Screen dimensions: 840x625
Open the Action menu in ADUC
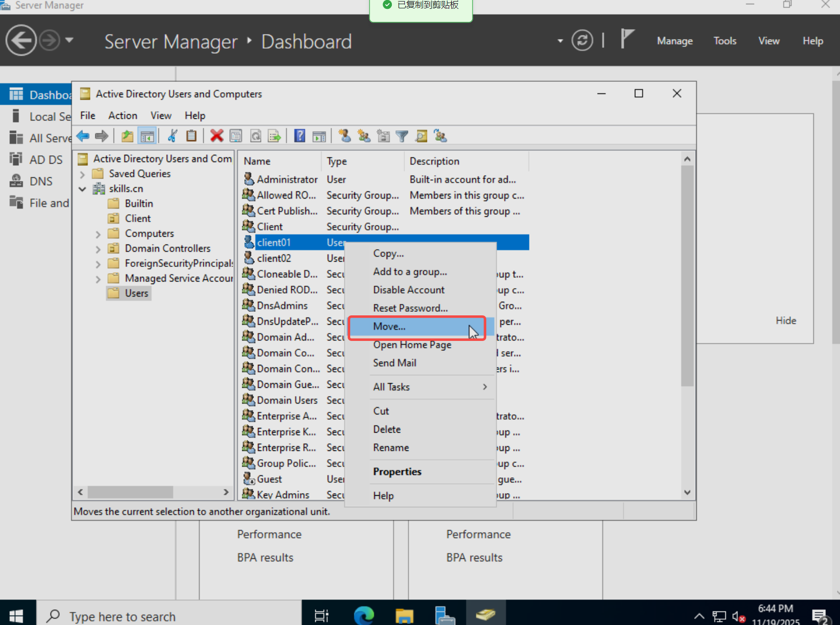click(x=123, y=116)
